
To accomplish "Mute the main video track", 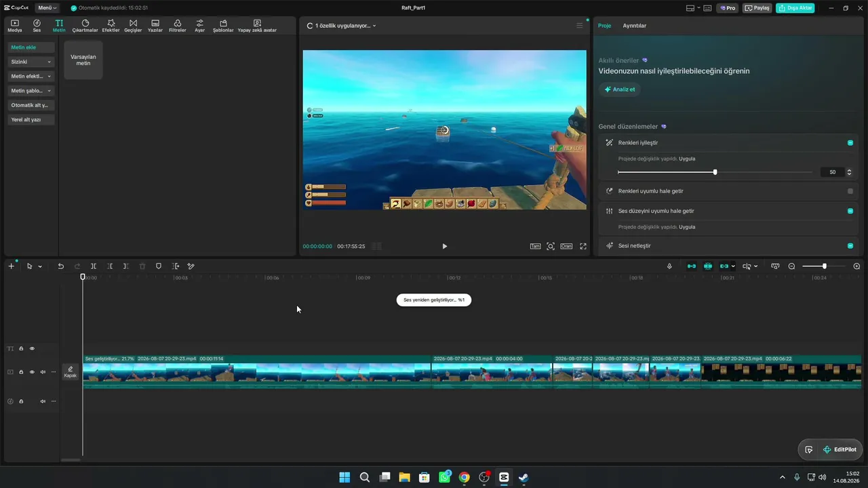I will click(x=43, y=372).
